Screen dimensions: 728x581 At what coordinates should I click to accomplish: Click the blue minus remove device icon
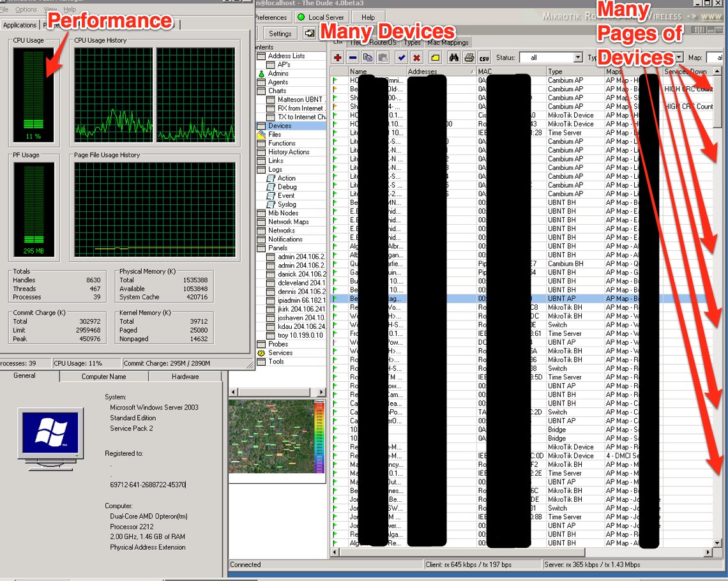click(x=353, y=57)
